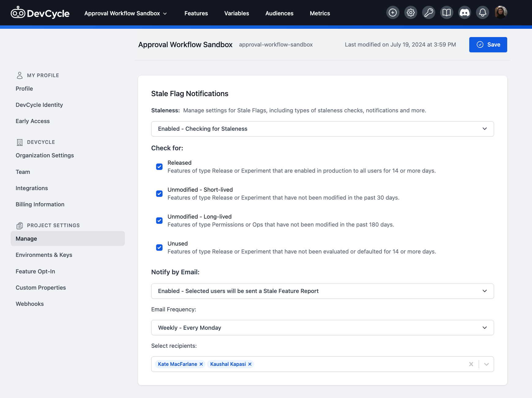The height and width of the screenshot is (398, 532).
Task: Change the Email Frequency dropdown
Action: click(322, 328)
